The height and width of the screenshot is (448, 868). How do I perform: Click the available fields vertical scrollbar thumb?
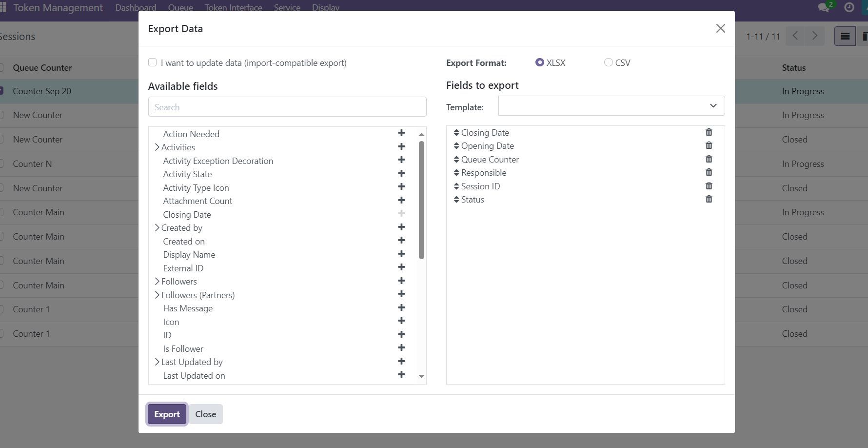pos(421,200)
